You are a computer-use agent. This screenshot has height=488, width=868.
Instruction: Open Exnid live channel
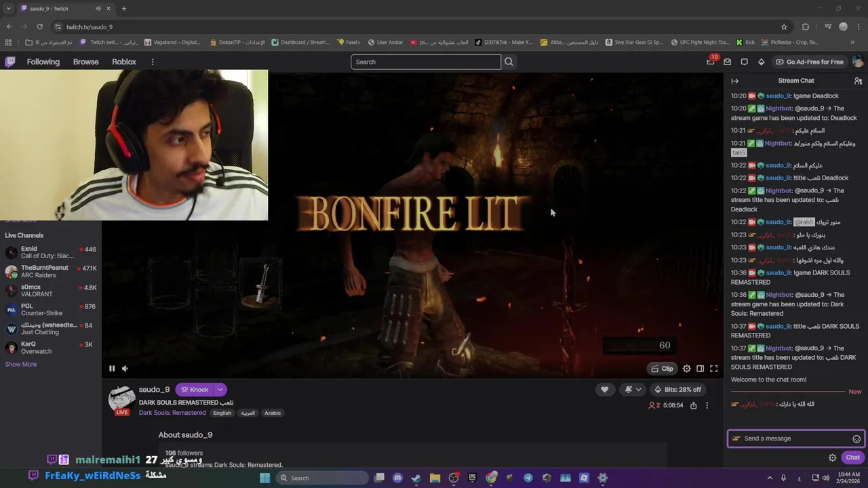tap(51, 252)
